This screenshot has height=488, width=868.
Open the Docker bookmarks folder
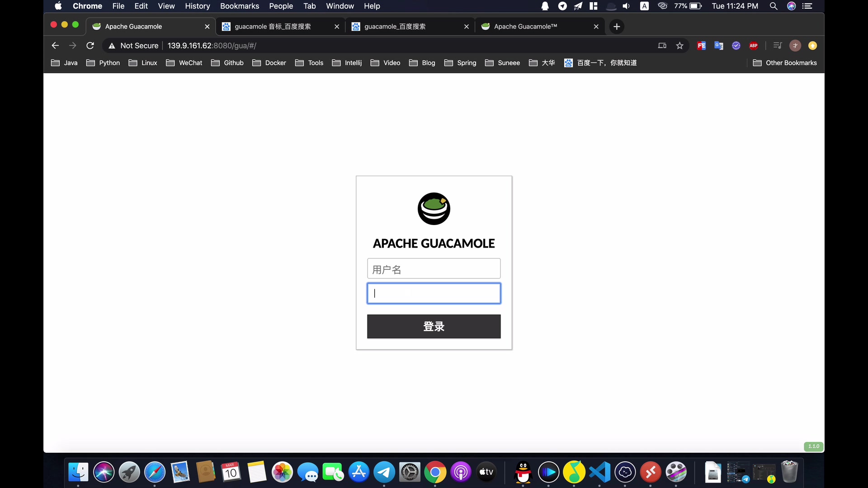point(269,63)
